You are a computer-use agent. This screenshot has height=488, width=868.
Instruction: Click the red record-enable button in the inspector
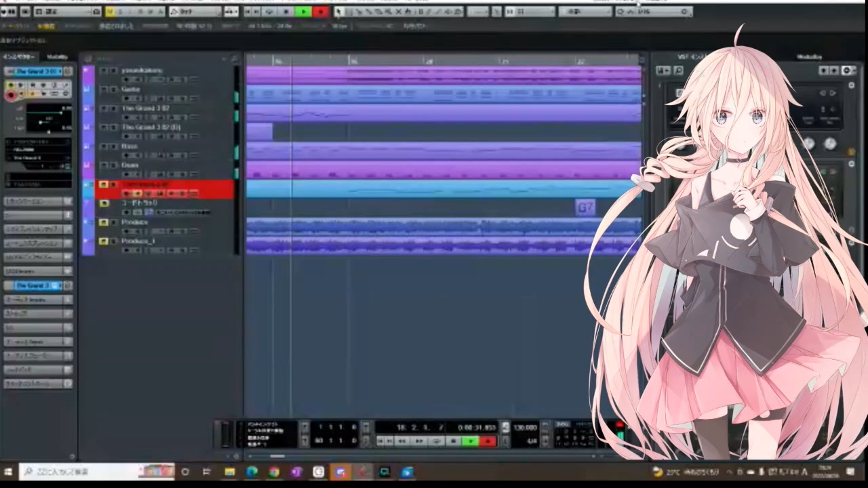[11, 96]
